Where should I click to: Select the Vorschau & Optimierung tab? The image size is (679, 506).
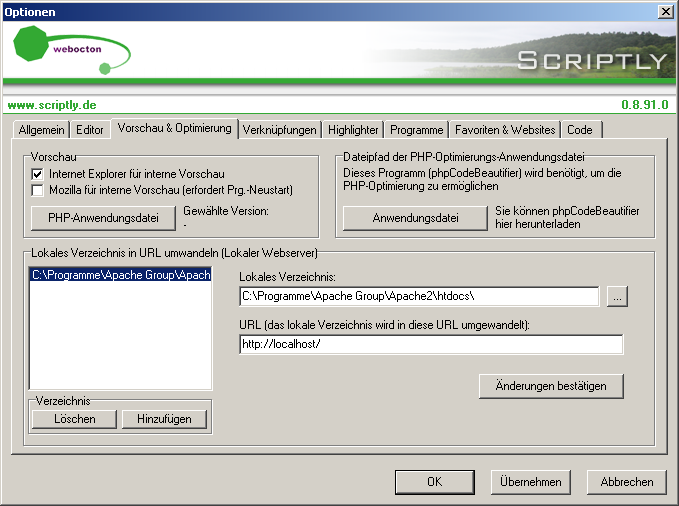click(x=175, y=128)
